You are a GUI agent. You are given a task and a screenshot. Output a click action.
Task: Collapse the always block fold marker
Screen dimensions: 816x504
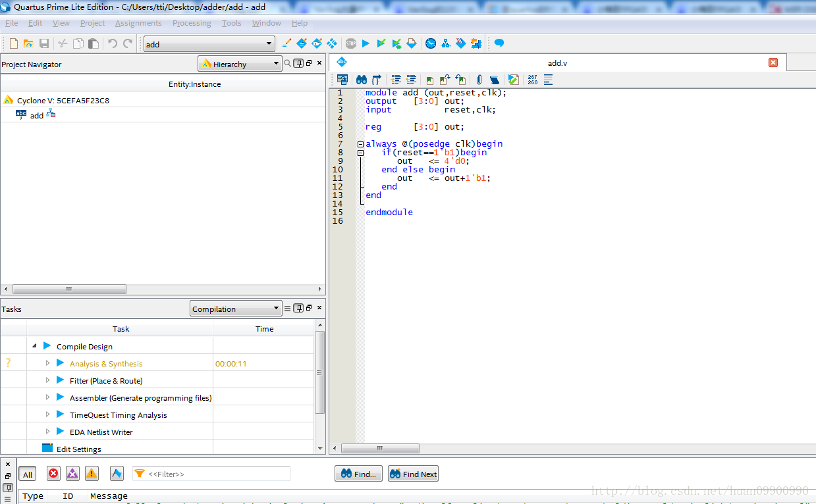click(360, 143)
